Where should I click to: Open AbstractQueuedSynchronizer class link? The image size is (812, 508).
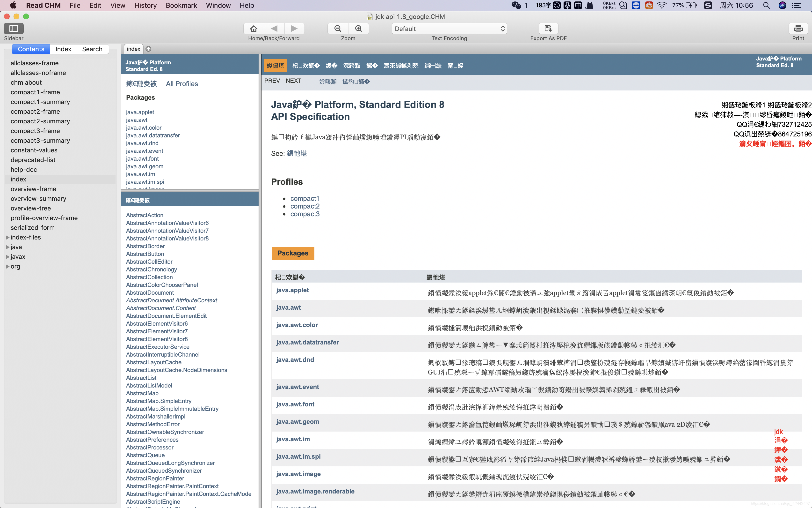[x=164, y=471]
